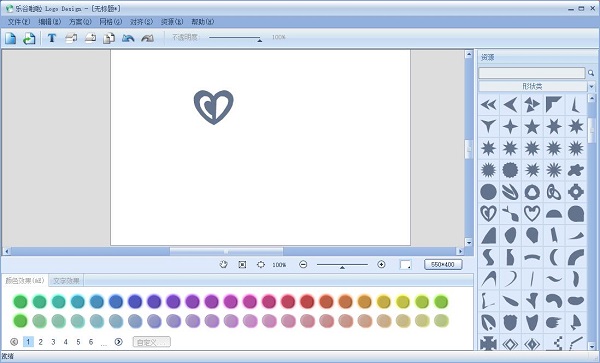The height and width of the screenshot is (363, 600).
Task: Pick the corner angle shape
Action: [x=554, y=104]
